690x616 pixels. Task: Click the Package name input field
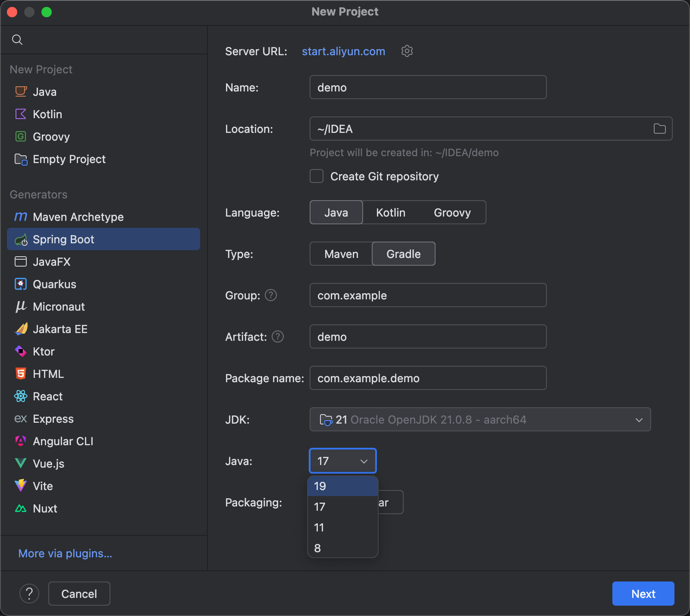(428, 378)
